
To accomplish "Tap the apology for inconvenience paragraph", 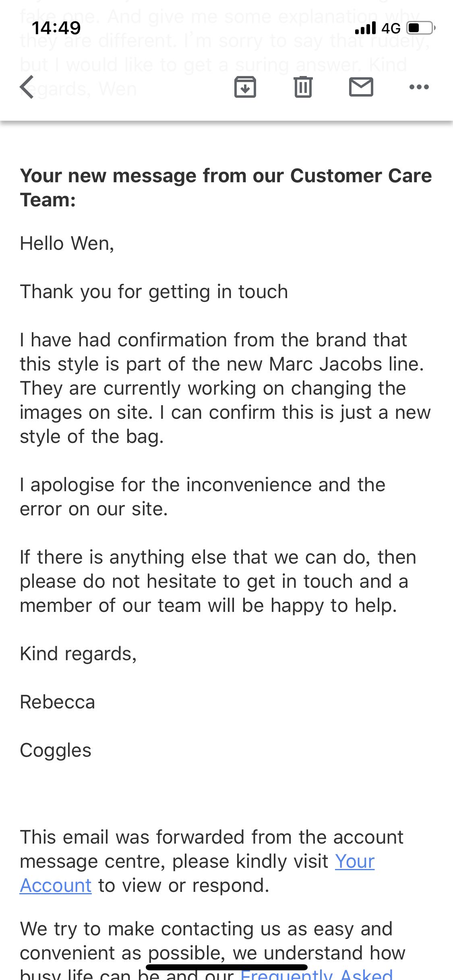I will (203, 497).
